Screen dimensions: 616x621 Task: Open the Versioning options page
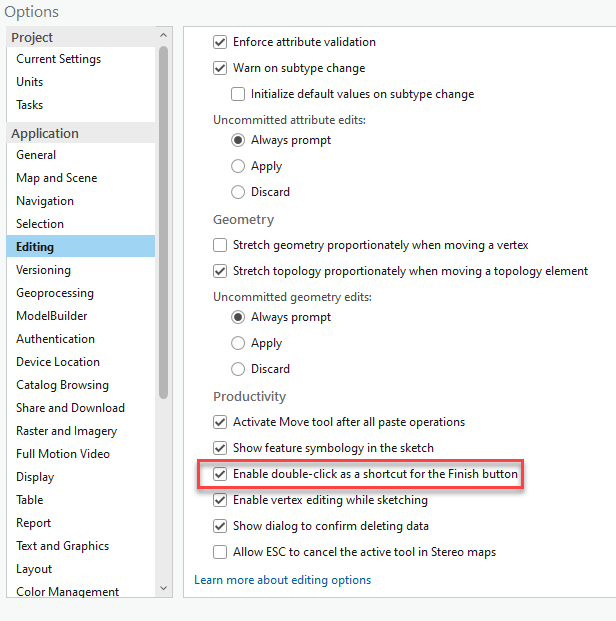pos(43,270)
